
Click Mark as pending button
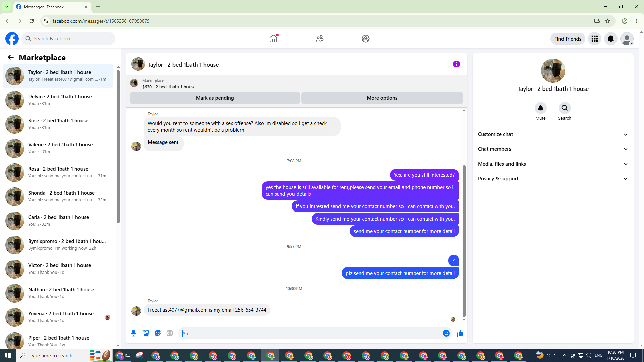[x=215, y=98]
